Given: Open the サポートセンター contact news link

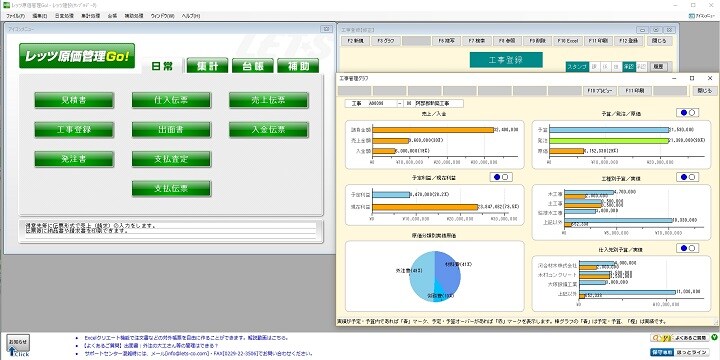Looking at the screenshot, I should point(199,354).
